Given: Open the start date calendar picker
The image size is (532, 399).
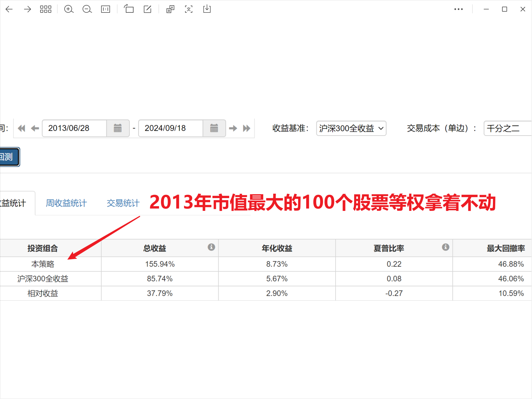Looking at the screenshot, I should pos(118,128).
